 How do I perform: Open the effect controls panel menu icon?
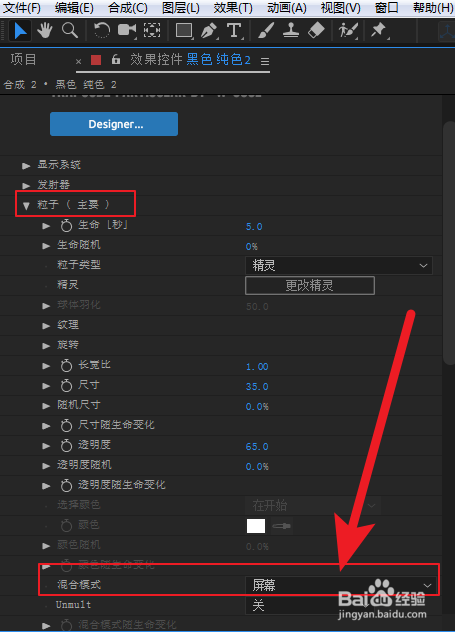[265, 61]
